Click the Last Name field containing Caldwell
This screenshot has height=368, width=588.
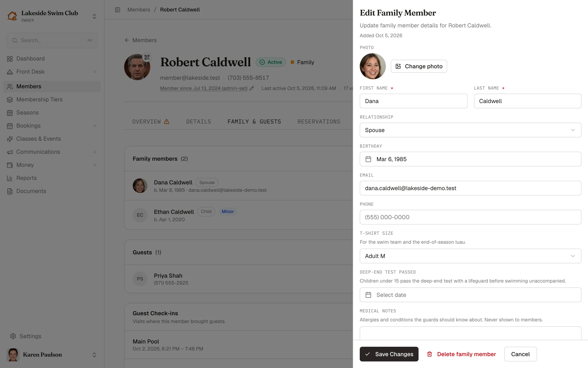tap(528, 101)
